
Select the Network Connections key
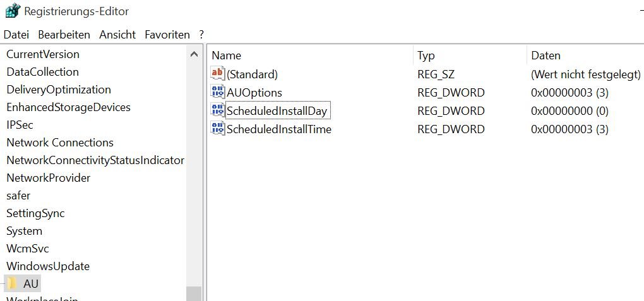point(60,143)
